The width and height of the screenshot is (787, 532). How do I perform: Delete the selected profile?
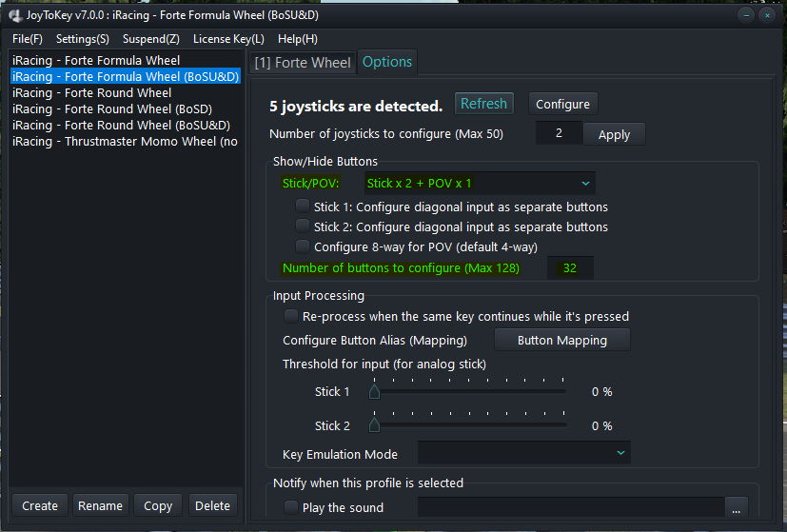point(213,506)
